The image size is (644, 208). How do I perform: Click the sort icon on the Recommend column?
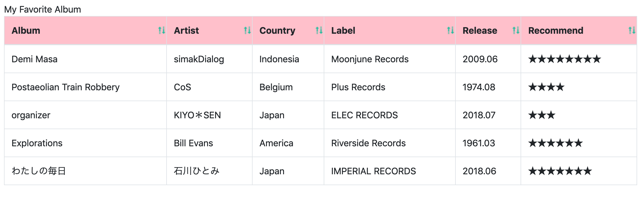[631, 31]
